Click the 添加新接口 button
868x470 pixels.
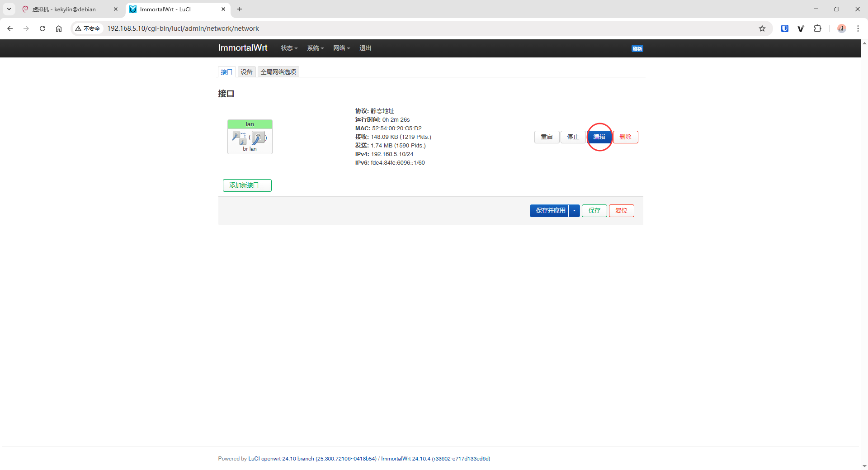tap(247, 185)
